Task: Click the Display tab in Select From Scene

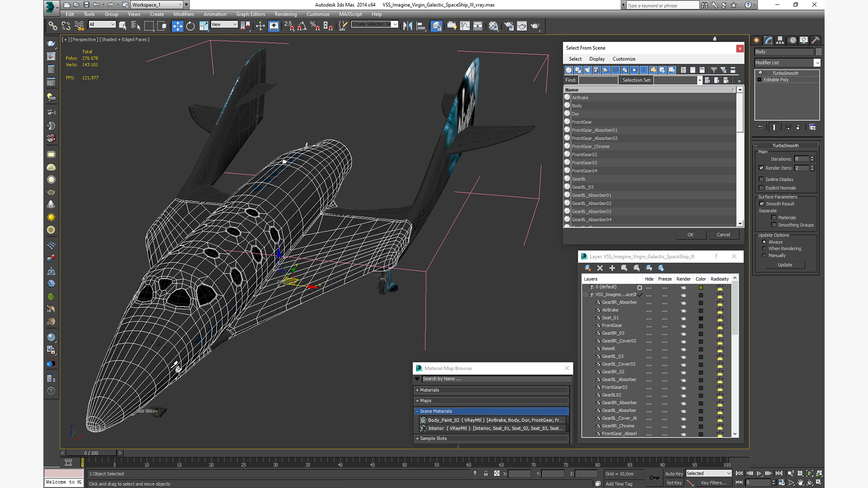Action: [597, 58]
